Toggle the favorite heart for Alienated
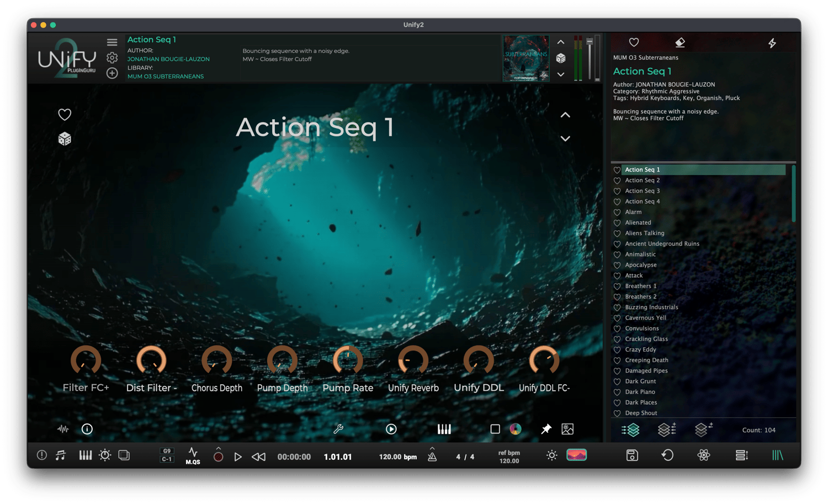828x504 pixels. click(x=617, y=223)
